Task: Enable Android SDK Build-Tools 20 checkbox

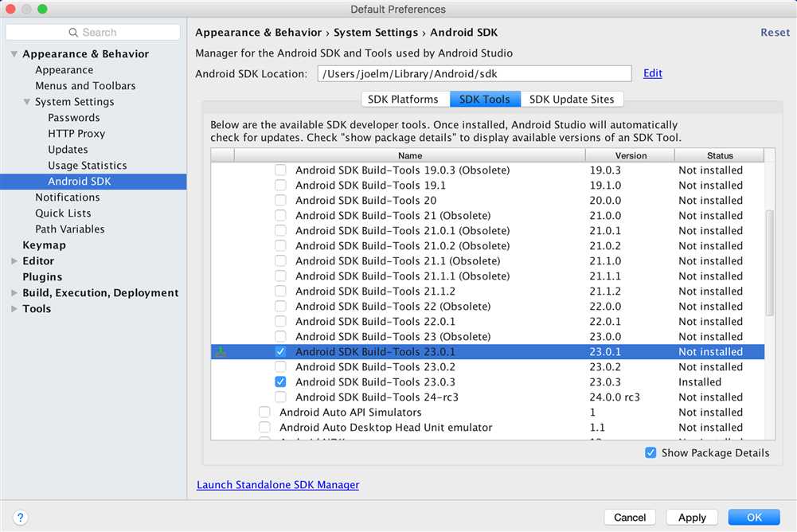Action: pos(280,201)
